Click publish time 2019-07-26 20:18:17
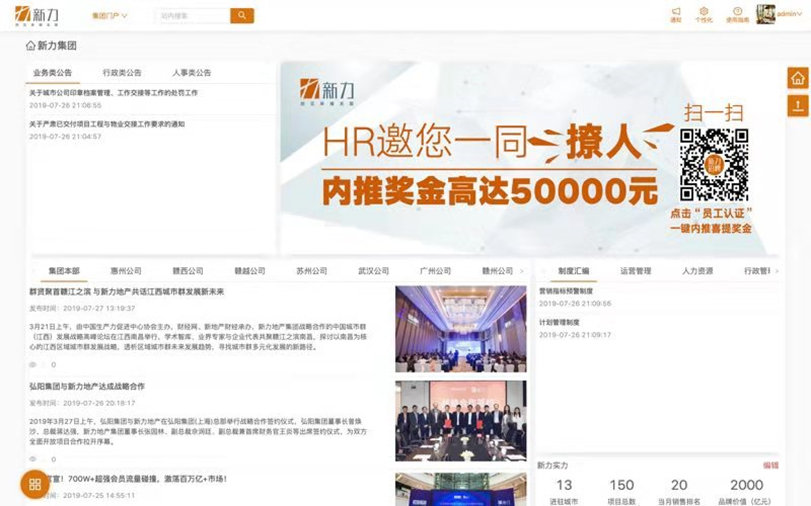Viewport: 811px width, 506px height. click(x=82, y=403)
